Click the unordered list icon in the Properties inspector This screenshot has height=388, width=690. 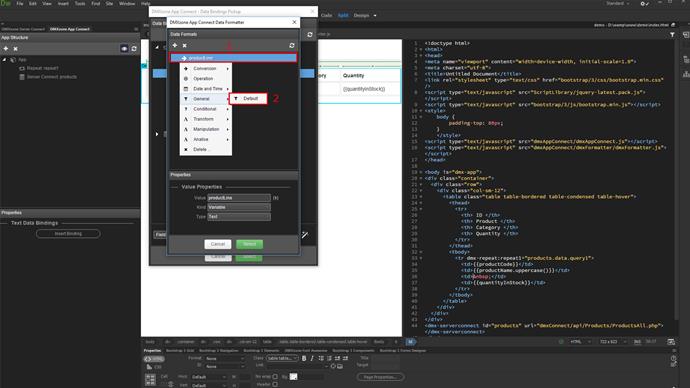pyautogui.click(x=321, y=359)
